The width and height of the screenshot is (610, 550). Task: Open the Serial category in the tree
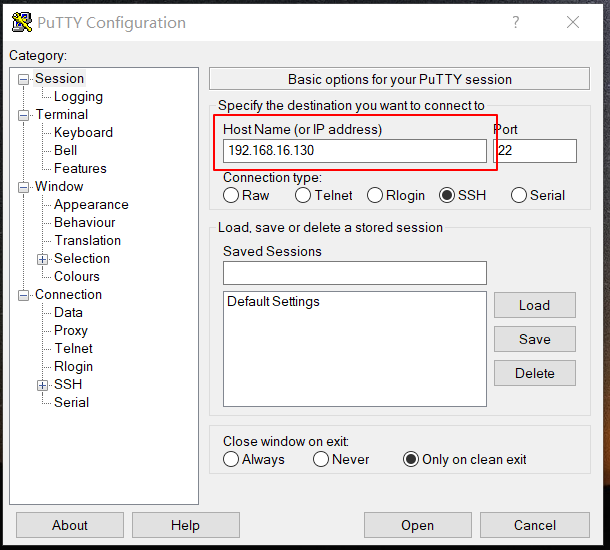[71, 402]
